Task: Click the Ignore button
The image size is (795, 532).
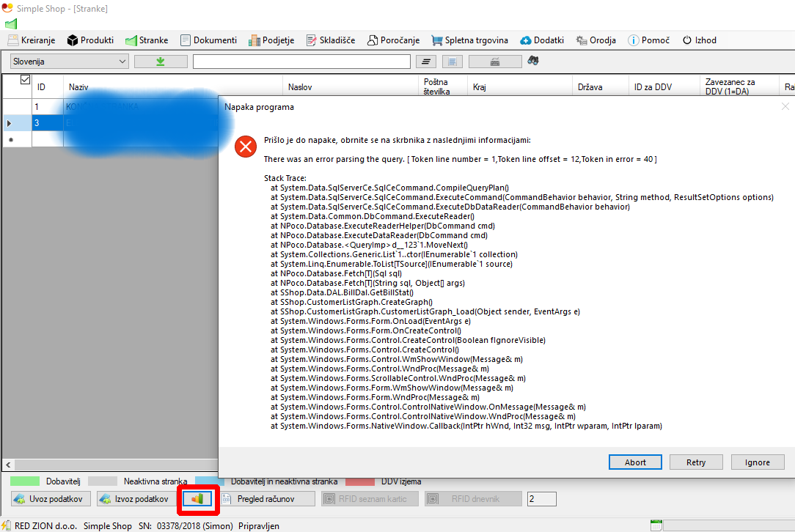Action: click(758, 462)
